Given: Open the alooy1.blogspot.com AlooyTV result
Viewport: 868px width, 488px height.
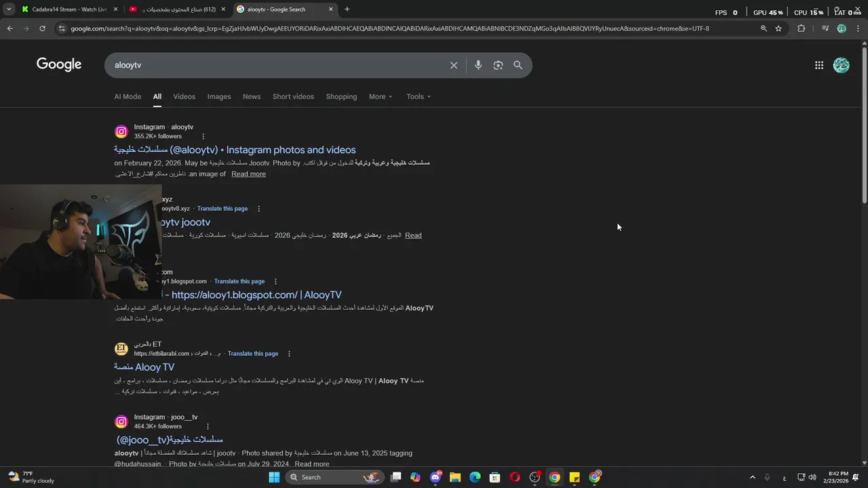Looking at the screenshot, I should [252, 295].
